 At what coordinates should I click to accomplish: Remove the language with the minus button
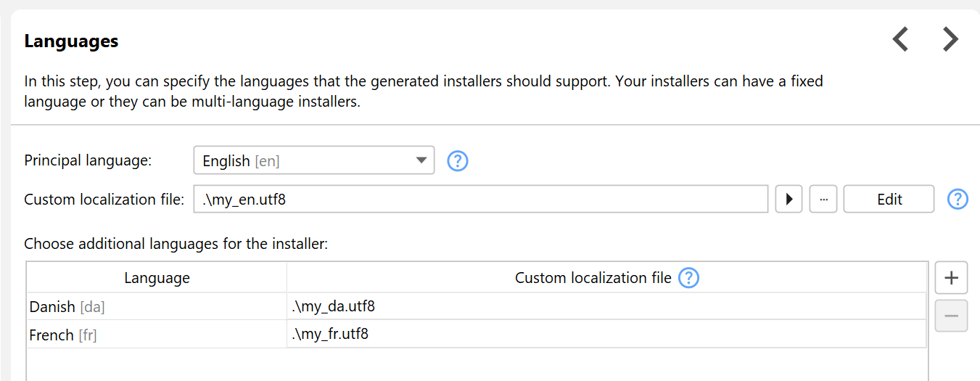coord(951,316)
